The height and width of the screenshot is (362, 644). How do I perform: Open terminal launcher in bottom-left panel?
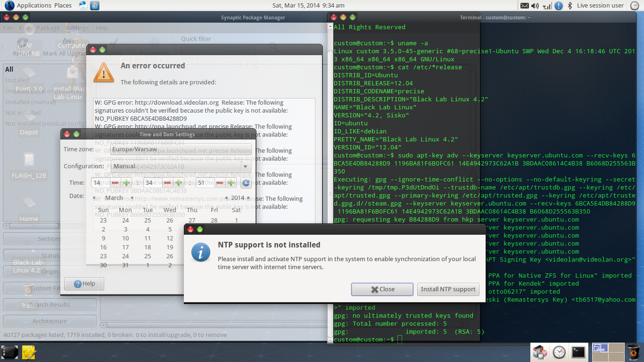coord(10,352)
